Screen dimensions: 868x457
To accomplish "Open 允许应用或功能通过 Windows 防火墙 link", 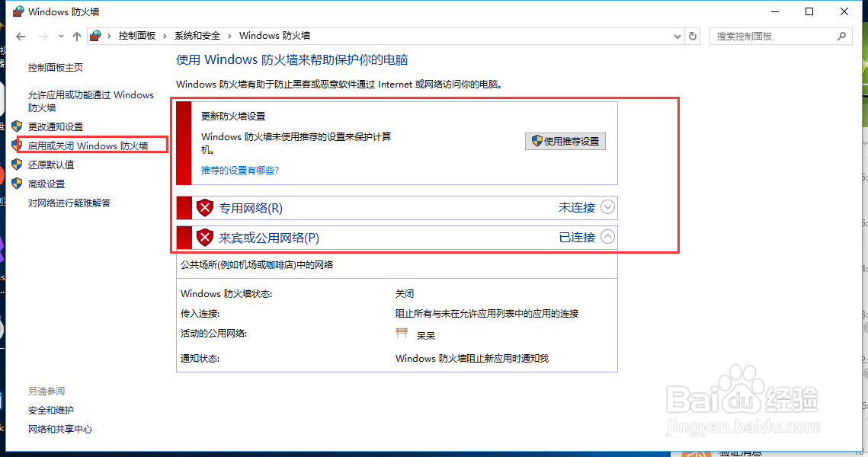I will click(91, 101).
